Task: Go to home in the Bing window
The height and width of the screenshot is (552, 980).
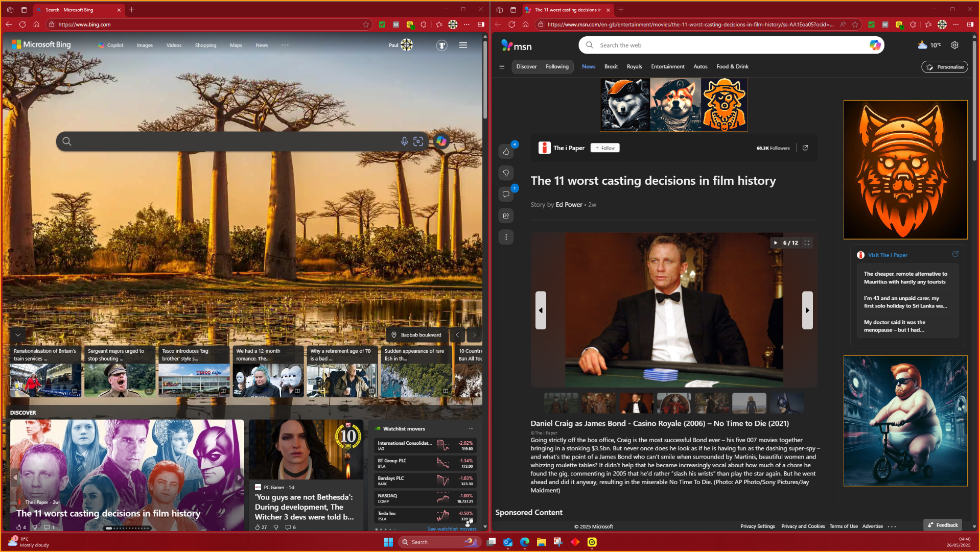Action: tap(36, 25)
